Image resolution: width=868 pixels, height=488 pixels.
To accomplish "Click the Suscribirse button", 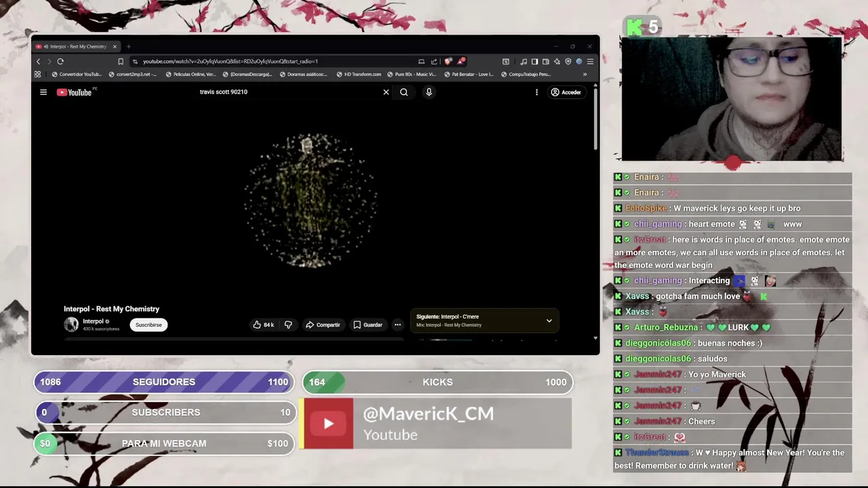I will [149, 325].
